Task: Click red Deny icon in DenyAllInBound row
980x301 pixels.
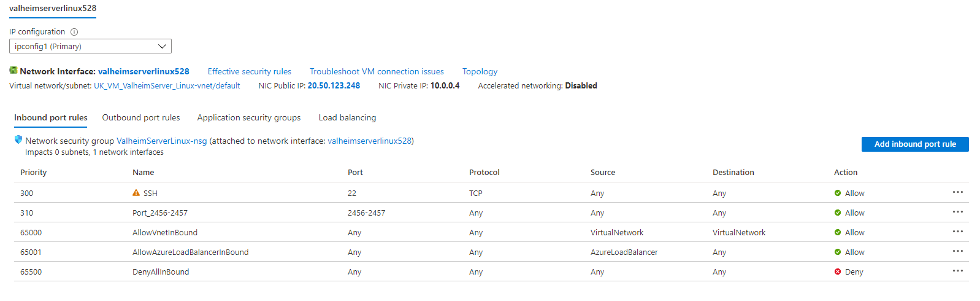Action: pyautogui.click(x=838, y=272)
